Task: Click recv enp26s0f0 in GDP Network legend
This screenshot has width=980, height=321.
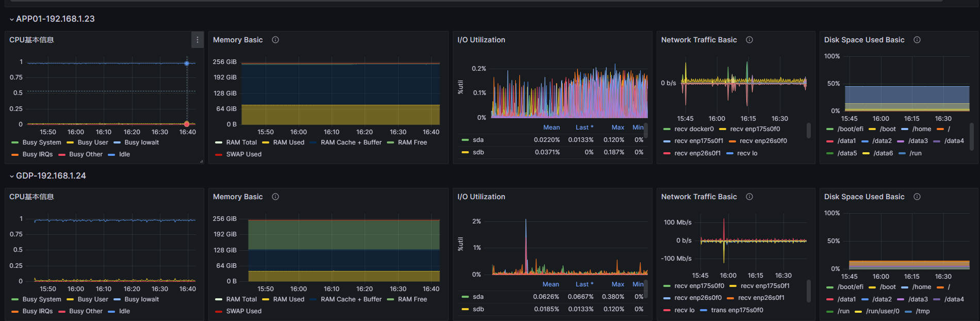Action: tap(698, 298)
